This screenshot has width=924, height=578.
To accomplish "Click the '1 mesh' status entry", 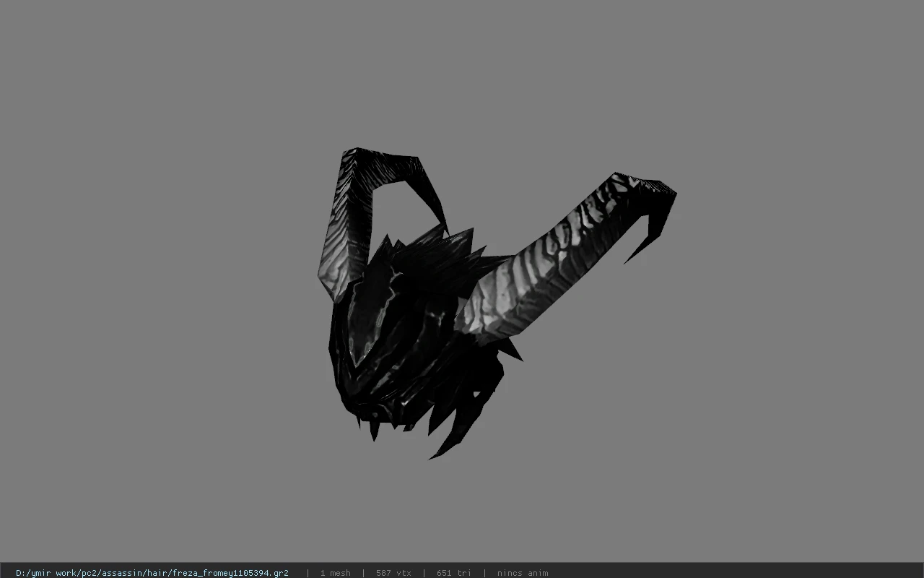I will (336, 573).
